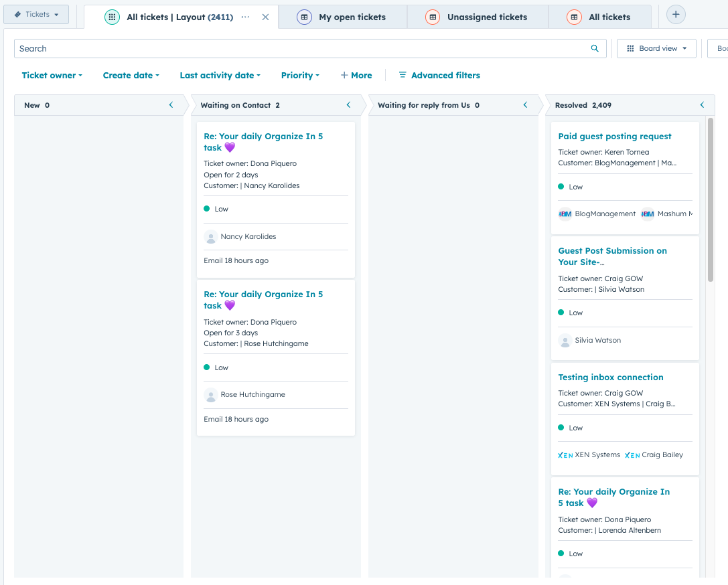Click the grid icon on All tickets Layout tab
This screenshot has height=585, width=728.
tap(112, 17)
